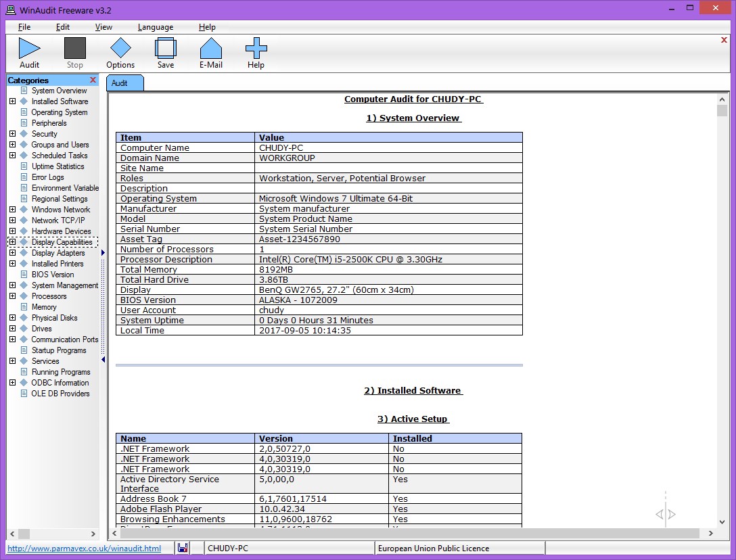Open the Options diamond icon
Image resolution: width=736 pixels, height=560 pixels.
pyautogui.click(x=120, y=49)
